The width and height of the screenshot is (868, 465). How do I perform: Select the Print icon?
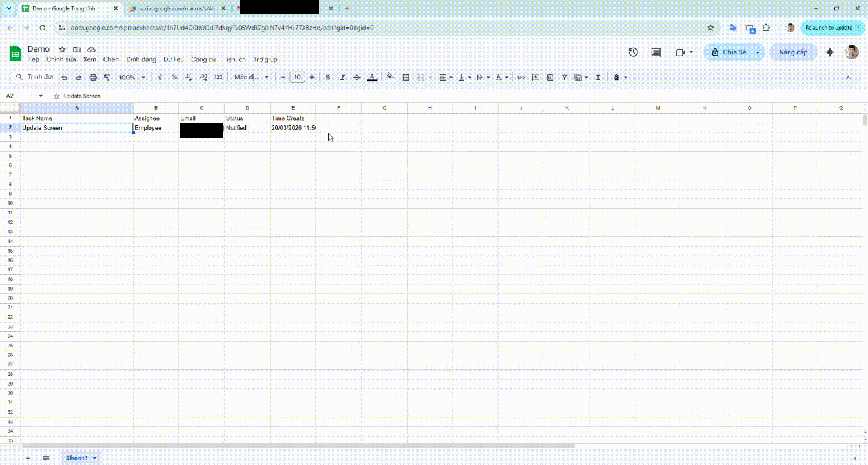point(94,77)
